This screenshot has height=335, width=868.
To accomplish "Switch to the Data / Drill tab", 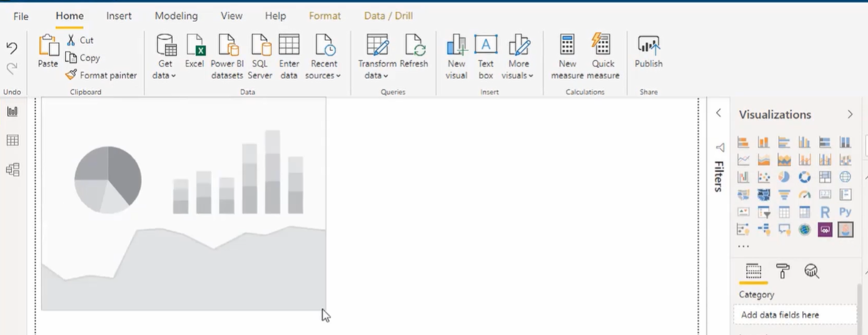I will (388, 16).
